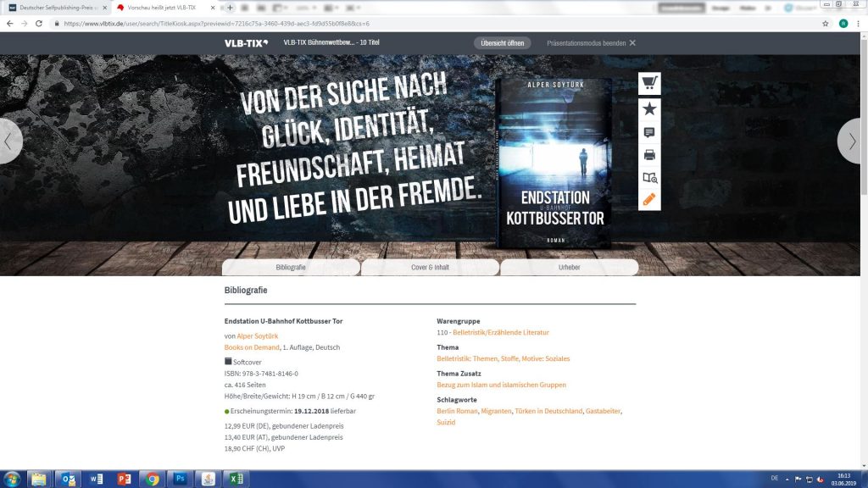This screenshot has width=868, height=488.
Task: Open Photoshop from the taskbar
Action: pos(180,480)
